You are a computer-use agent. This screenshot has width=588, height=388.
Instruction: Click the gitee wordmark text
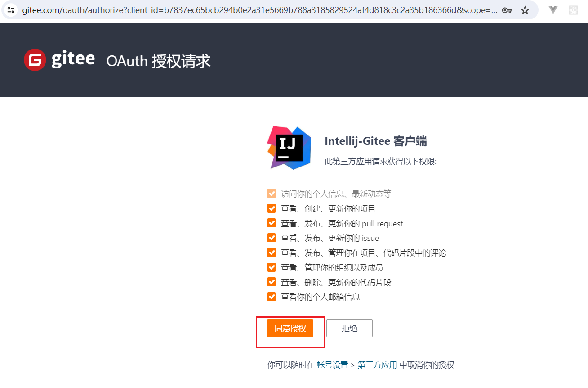(x=73, y=59)
